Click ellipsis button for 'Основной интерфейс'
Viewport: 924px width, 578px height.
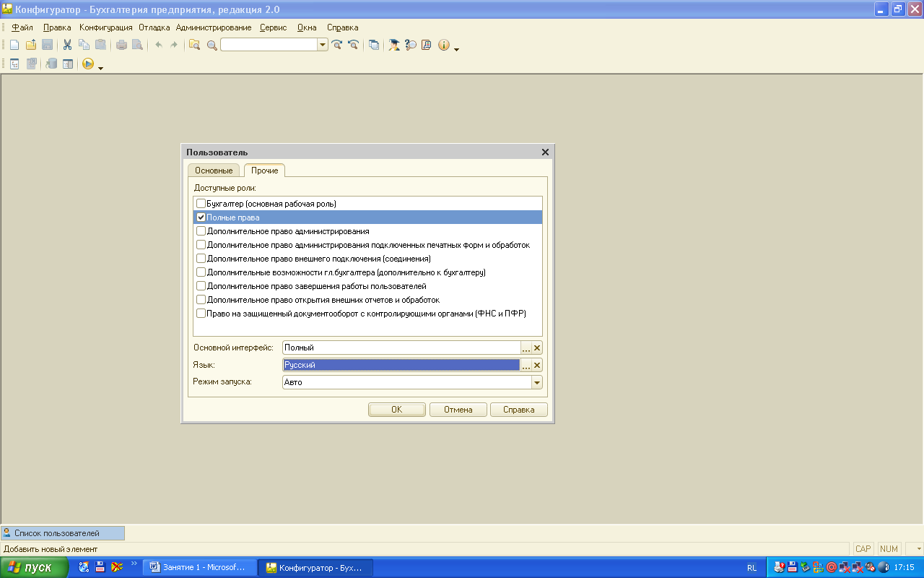click(526, 348)
